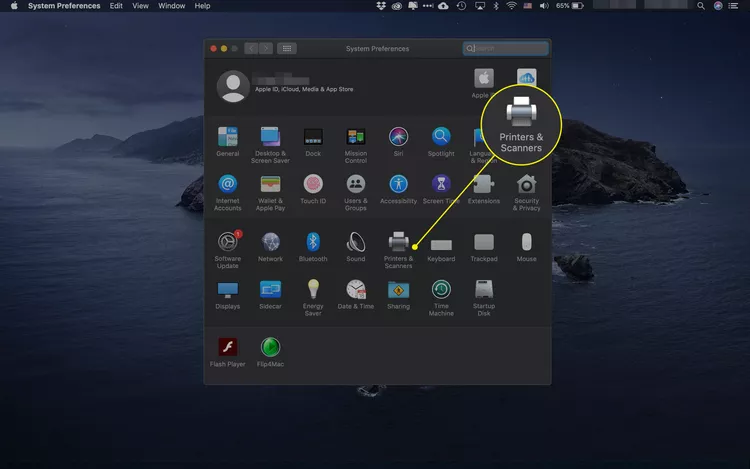The height and width of the screenshot is (469, 750).
Task: Open the Touch ID preference pane
Action: pos(313,185)
